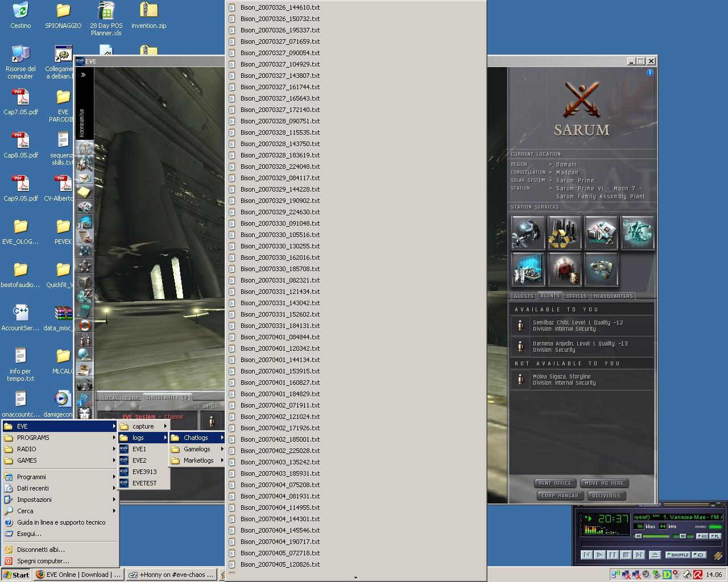Expand the Marketlogs submenu
Viewport: 728px width, 582px height.
click(x=197, y=460)
